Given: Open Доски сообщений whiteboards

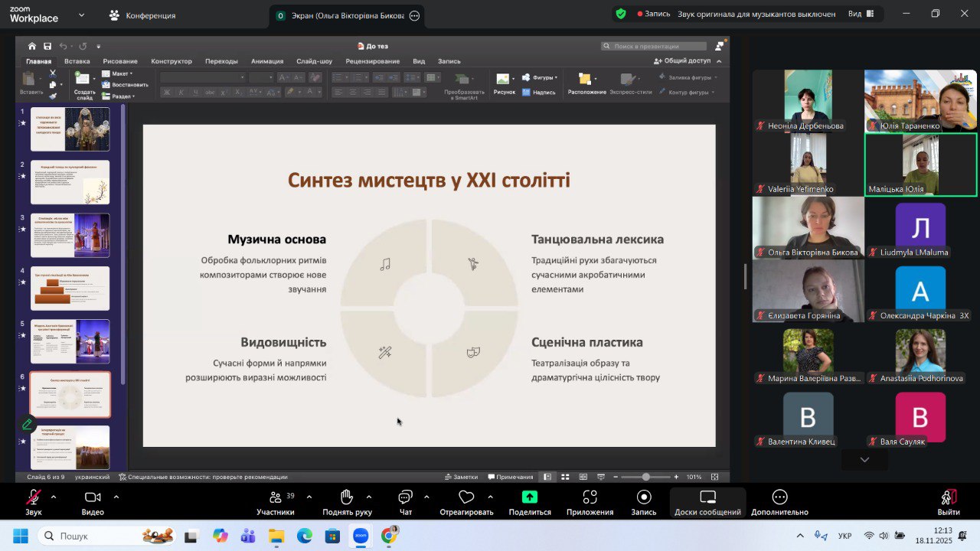Looking at the screenshot, I should 707,498.
